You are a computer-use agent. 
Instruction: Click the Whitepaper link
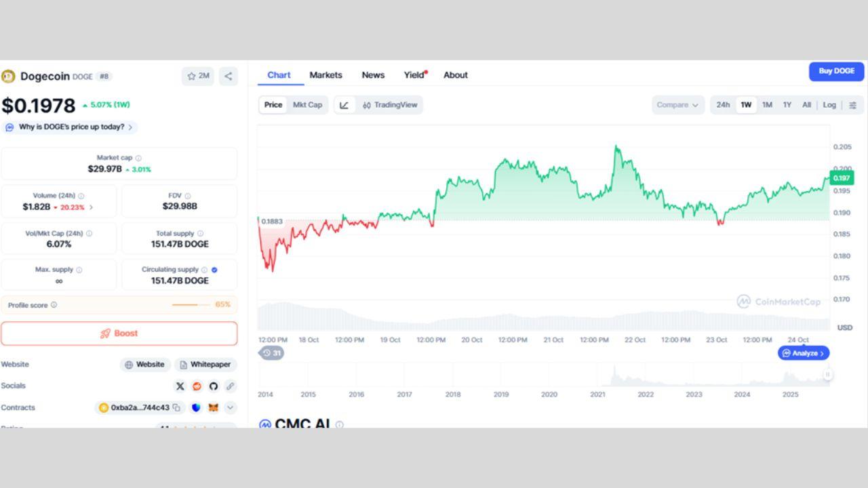point(205,365)
